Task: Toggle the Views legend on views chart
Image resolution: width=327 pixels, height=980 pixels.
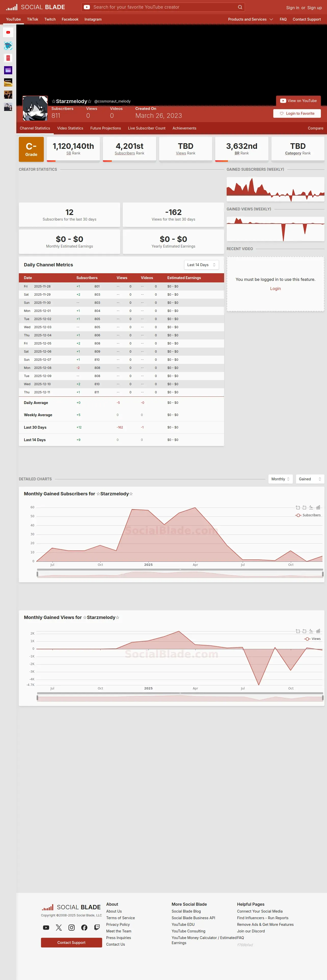Action: click(x=312, y=639)
